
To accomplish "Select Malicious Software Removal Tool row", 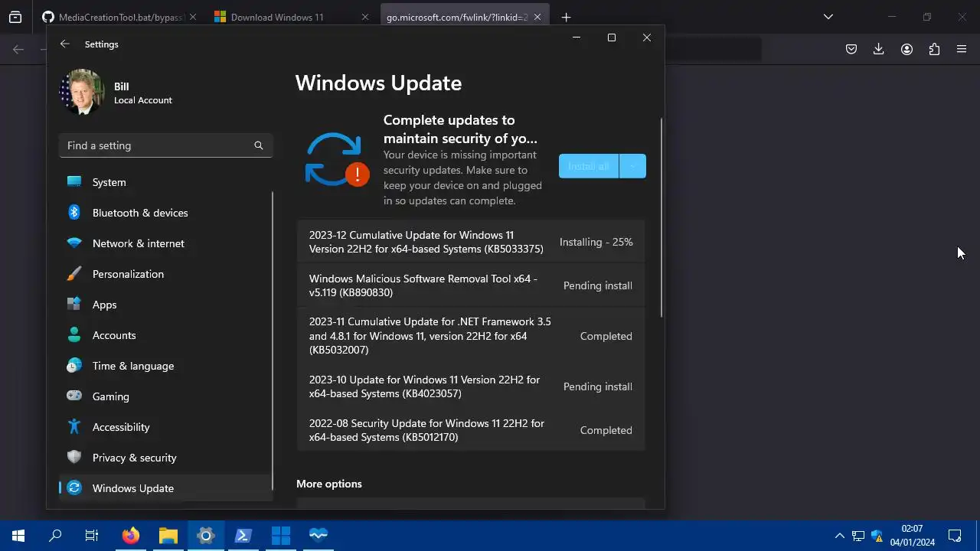I will (x=471, y=285).
